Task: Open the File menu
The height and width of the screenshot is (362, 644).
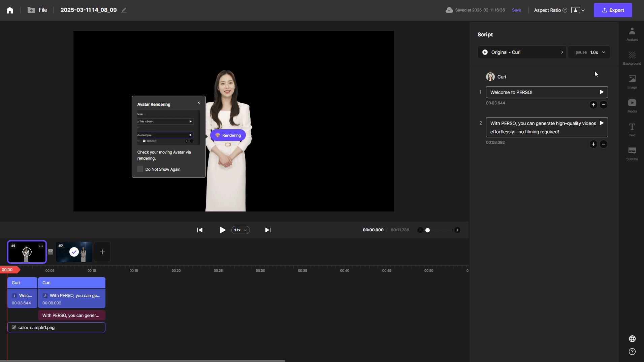Action: point(43,10)
